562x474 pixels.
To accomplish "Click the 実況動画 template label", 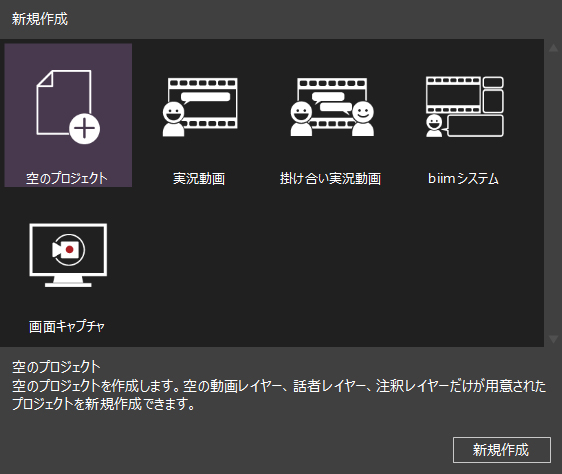I will pos(199,178).
